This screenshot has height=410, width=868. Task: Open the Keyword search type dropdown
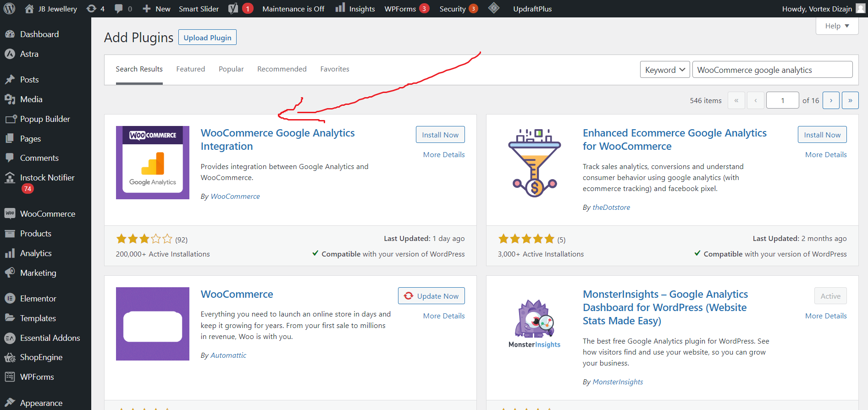(665, 70)
